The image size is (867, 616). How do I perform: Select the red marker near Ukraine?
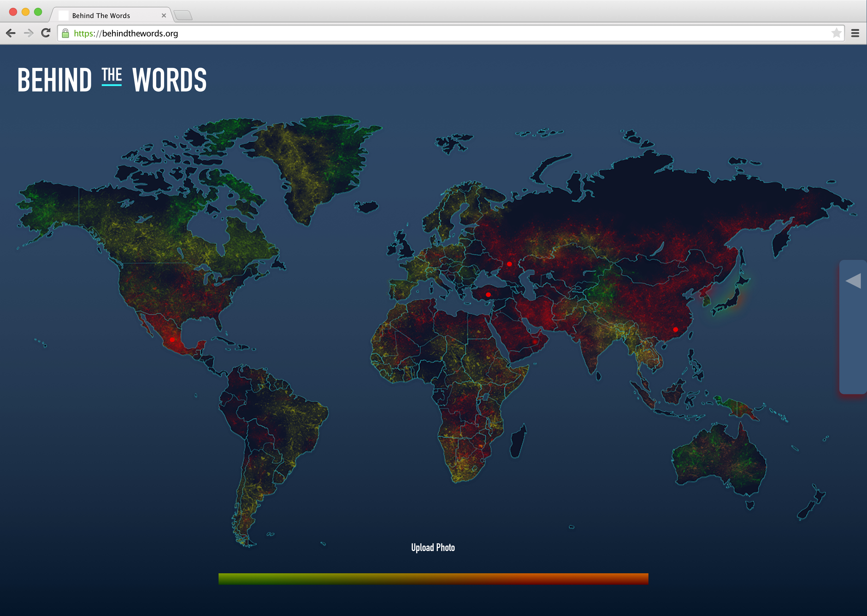click(x=509, y=264)
